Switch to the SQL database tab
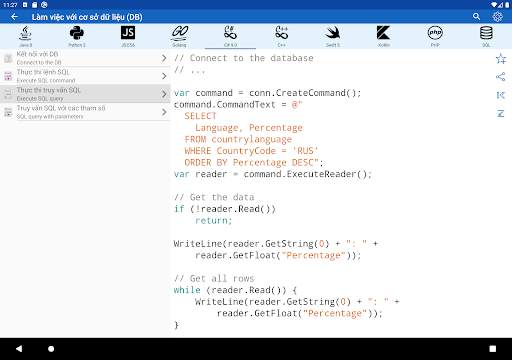 (x=486, y=36)
